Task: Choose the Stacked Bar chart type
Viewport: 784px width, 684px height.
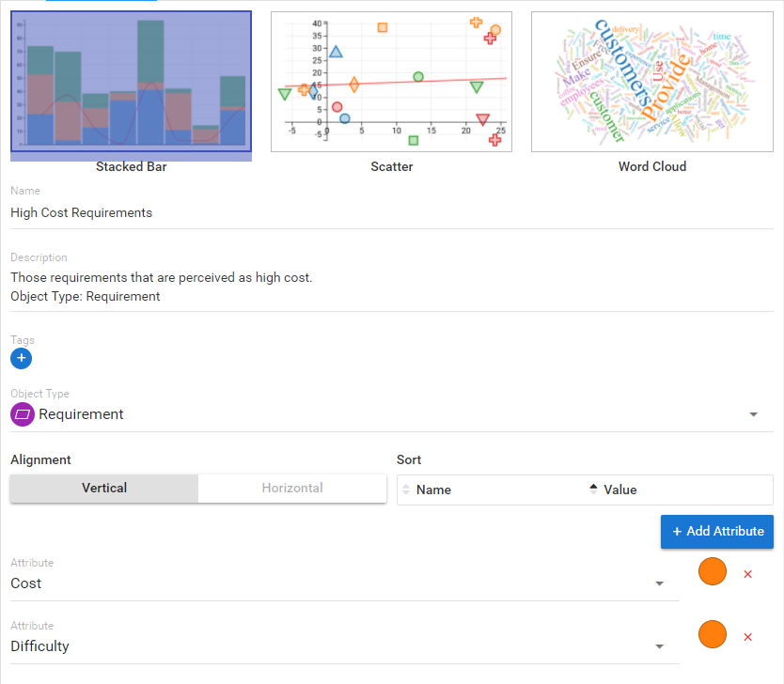Action: (131, 82)
